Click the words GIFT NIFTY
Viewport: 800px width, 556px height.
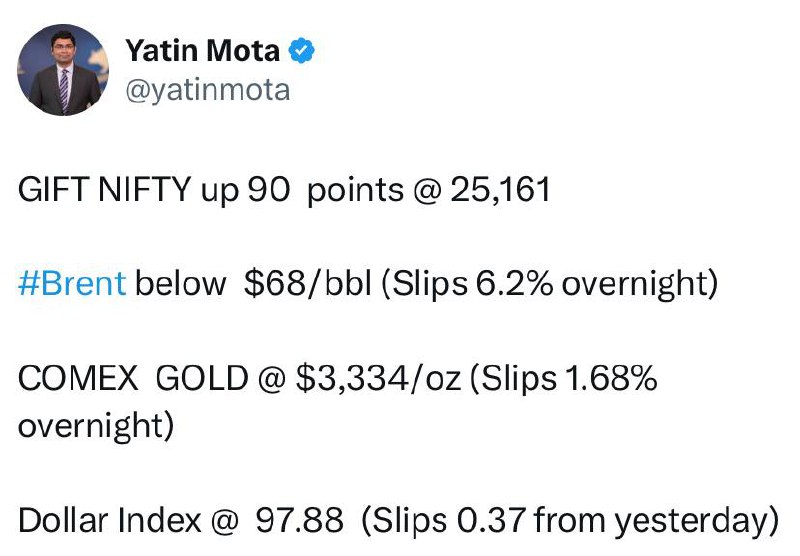(x=105, y=189)
